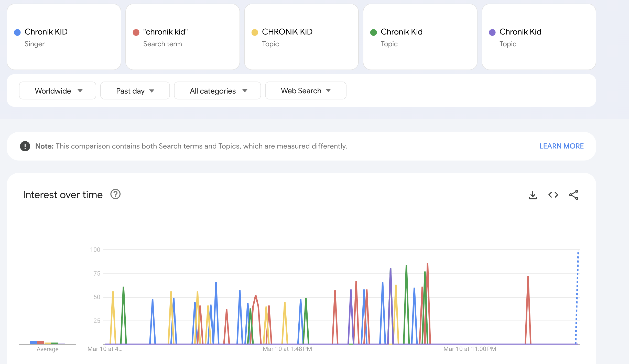
Task: Open the Interest over time help icon
Action: 115,194
